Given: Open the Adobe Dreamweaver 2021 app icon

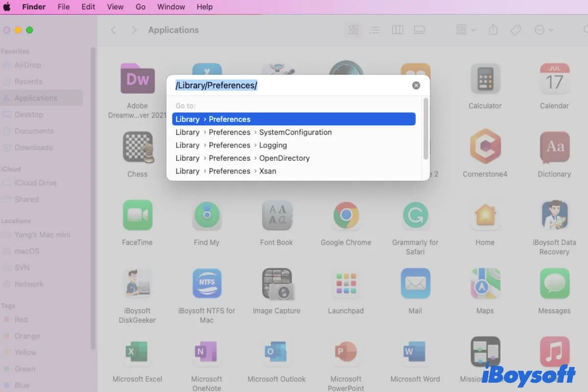Looking at the screenshot, I should 138,78.
